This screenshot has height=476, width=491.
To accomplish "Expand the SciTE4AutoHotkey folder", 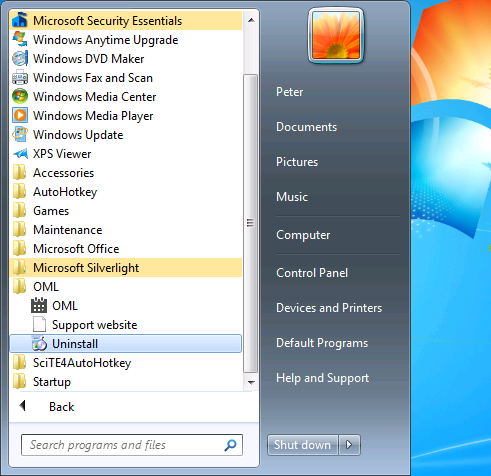I will coord(126,363).
